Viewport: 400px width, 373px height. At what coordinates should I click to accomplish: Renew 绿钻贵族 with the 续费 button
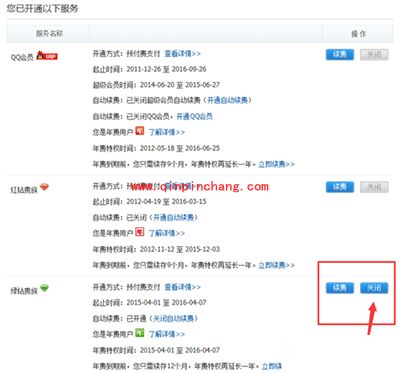pos(340,288)
